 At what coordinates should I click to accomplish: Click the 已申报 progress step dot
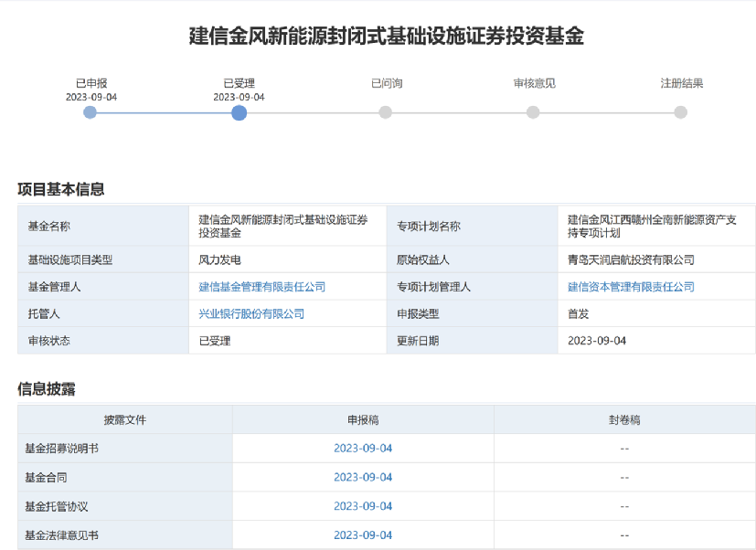(90, 112)
